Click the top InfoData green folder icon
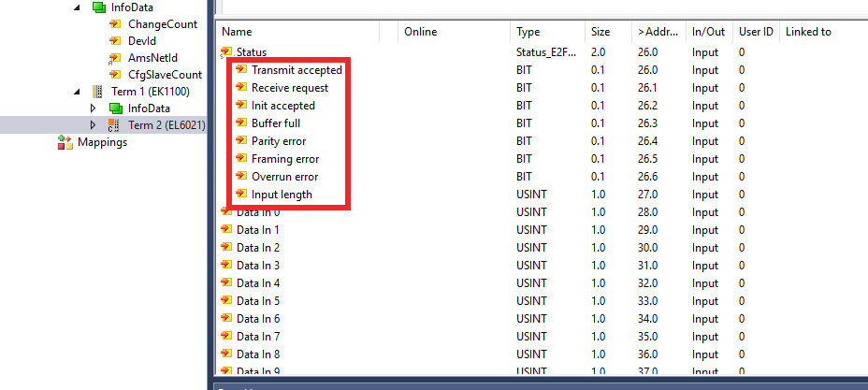Image resolution: width=868 pixels, height=390 pixels. [98, 7]
